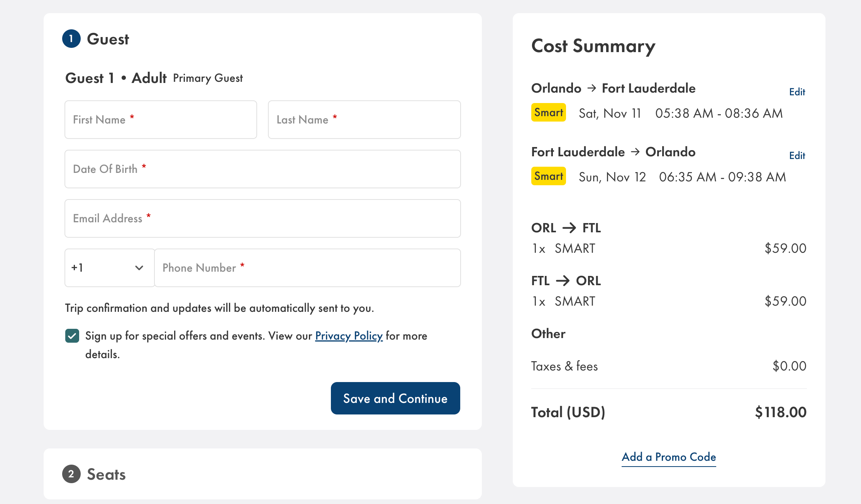This screenshot has height=504, width=861.
Task: Click the Save and Continue button
Action: click(x=395, y=398)
